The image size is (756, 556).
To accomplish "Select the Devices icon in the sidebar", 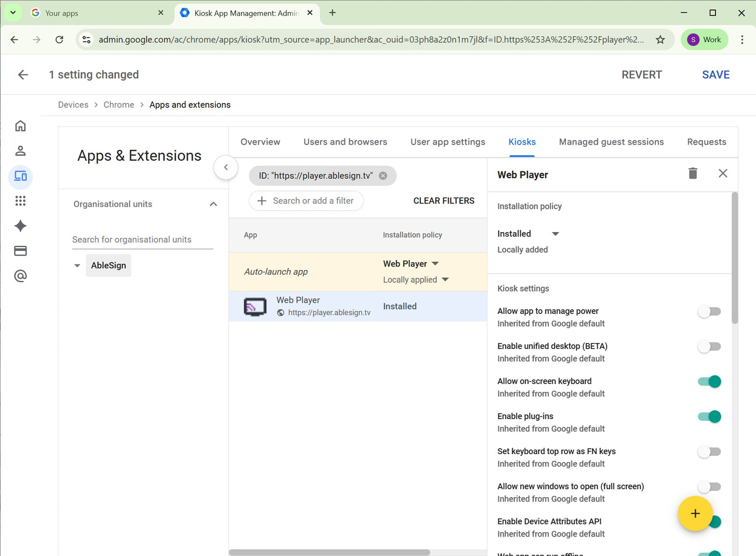I will [20, 177].
